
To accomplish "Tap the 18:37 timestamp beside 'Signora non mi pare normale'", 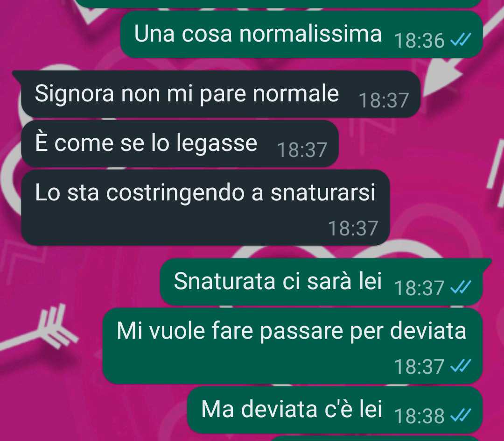I will pos(384,100).
